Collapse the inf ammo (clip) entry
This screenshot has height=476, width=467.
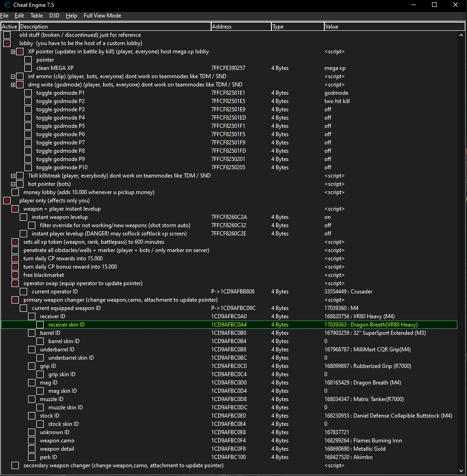pyautogui.click(x=13, y=76)
